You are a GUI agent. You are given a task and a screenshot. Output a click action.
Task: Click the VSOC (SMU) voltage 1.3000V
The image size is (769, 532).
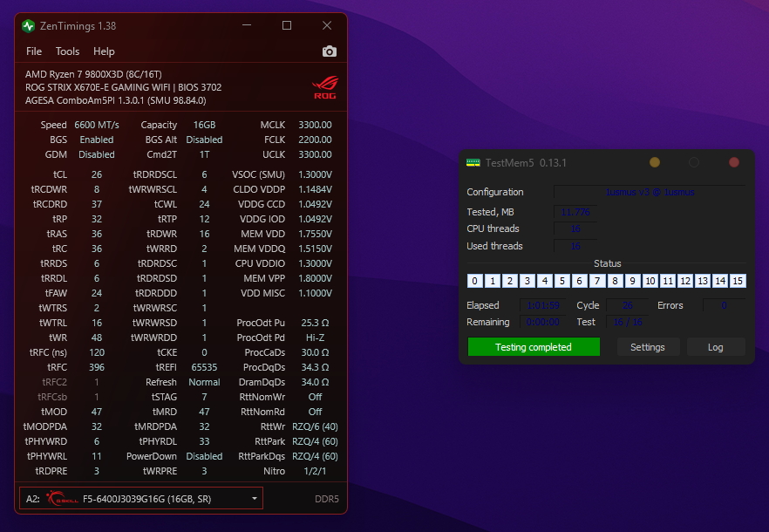315,174
